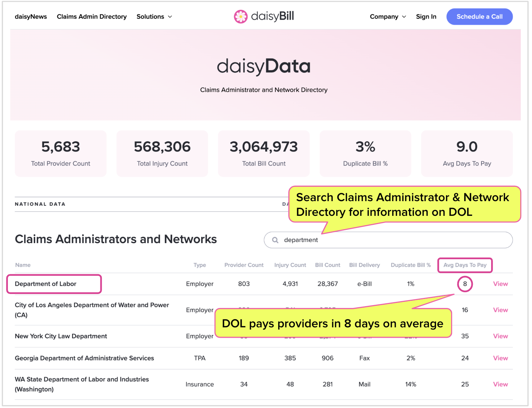Click the Total Bill Count stat card

tap(263, 153)
